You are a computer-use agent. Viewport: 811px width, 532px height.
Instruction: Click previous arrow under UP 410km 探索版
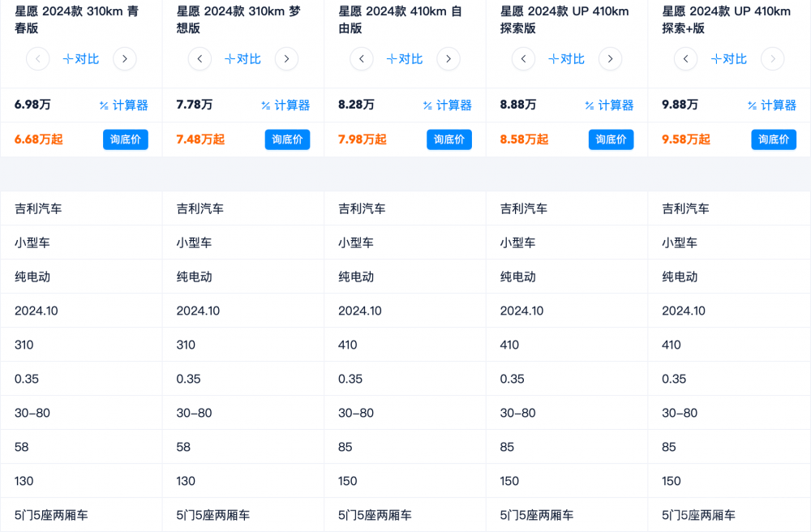pyautogui.click(x=523, y=59)
